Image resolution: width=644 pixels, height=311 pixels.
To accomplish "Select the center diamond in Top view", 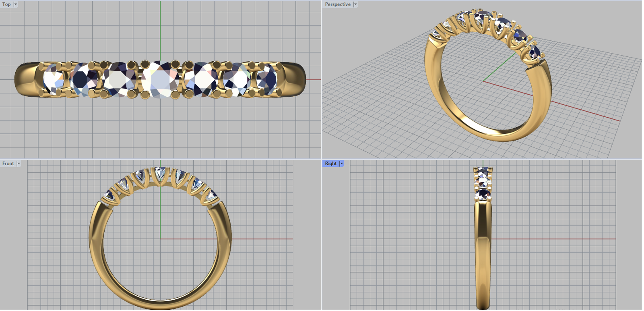I will pyautogui.click(x=160, y=79).
